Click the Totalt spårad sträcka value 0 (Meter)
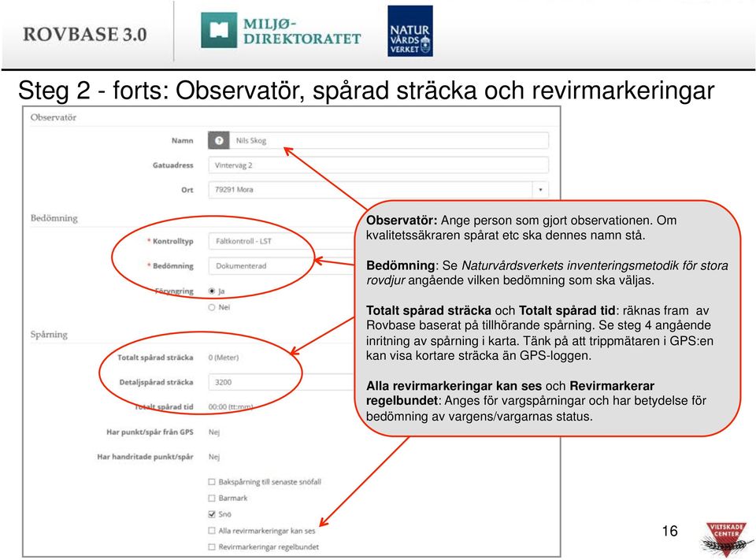 pos(223,358)
